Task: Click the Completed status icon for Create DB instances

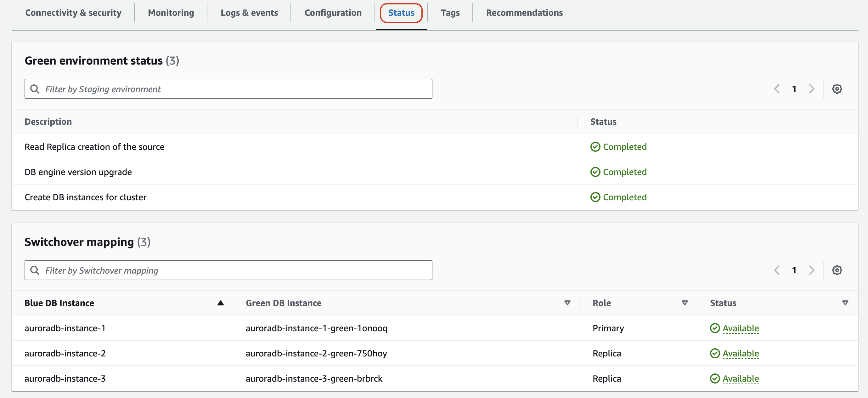Action: coord(595,196)
